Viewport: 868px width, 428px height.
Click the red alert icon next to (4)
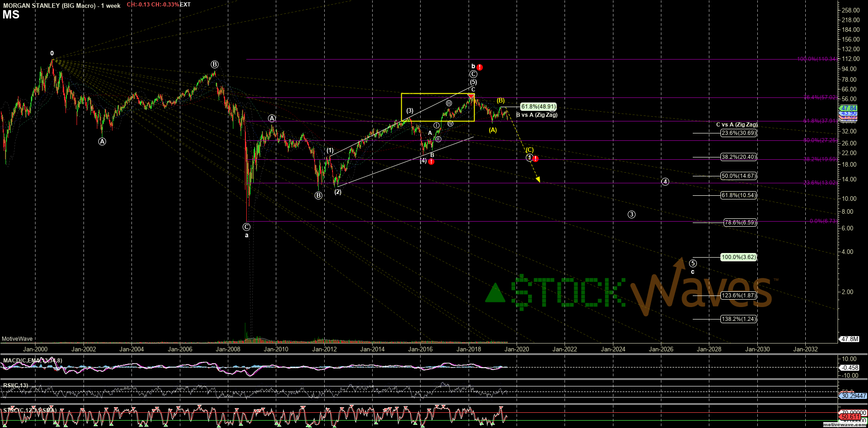pos(431,162)
